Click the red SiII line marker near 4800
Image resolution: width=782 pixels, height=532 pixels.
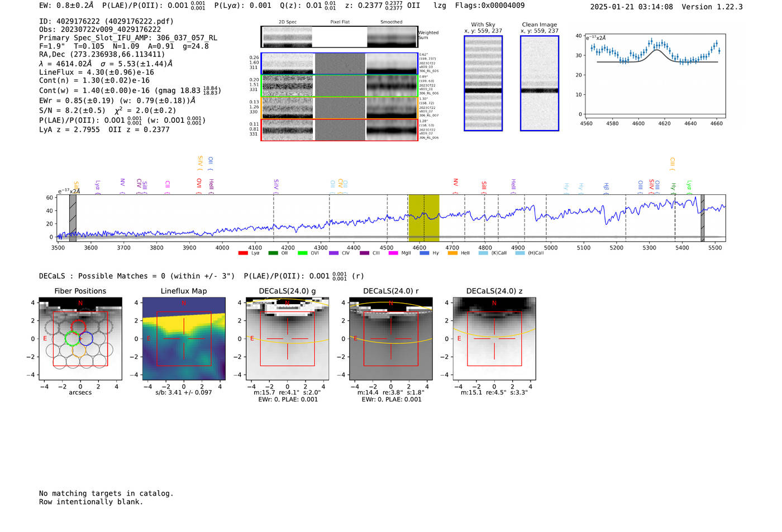click(484, 187)
